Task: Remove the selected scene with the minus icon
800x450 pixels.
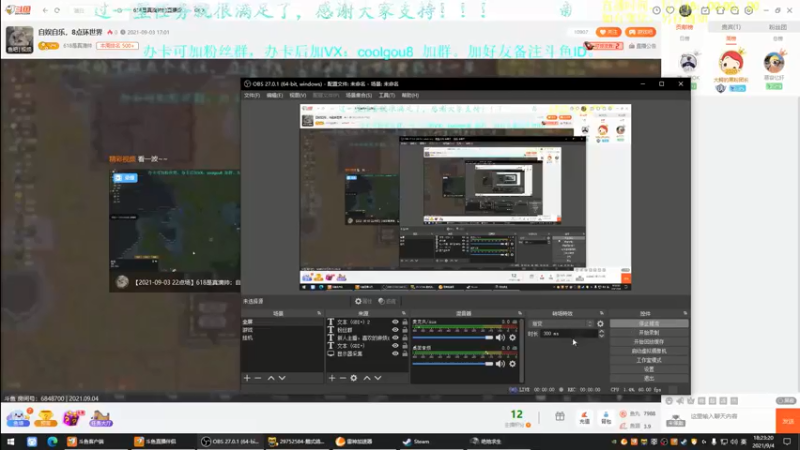Action: pyautogui.click(x=258, y=378)
